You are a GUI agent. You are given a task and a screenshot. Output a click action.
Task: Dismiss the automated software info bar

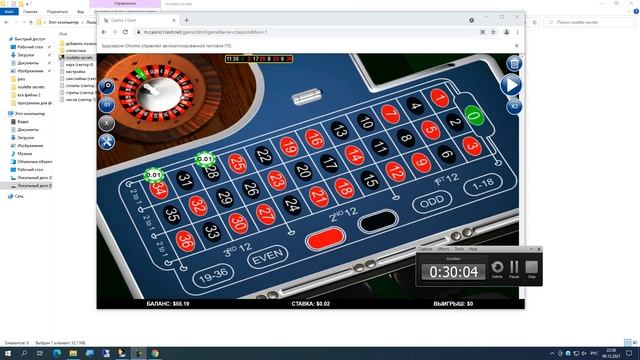pos(516,46)
